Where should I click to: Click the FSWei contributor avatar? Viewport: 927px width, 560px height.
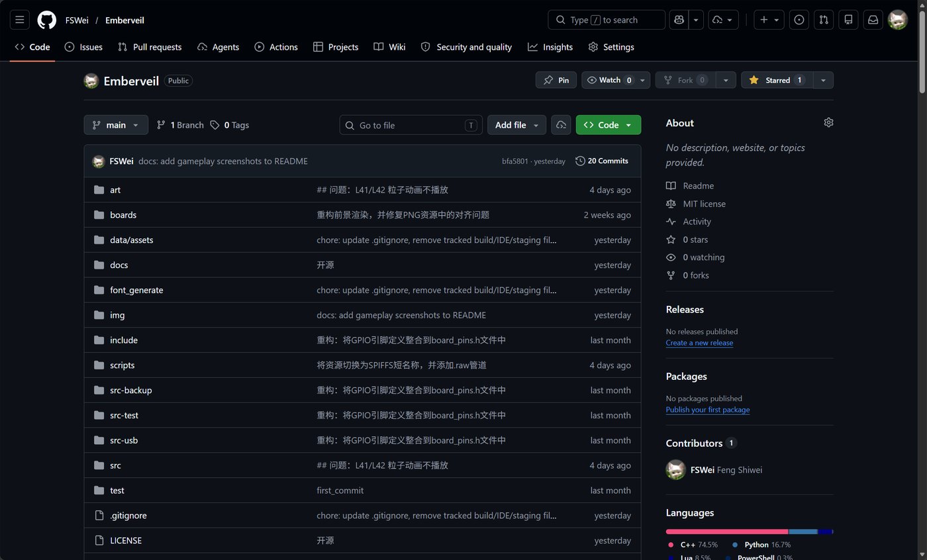(675, 470)
